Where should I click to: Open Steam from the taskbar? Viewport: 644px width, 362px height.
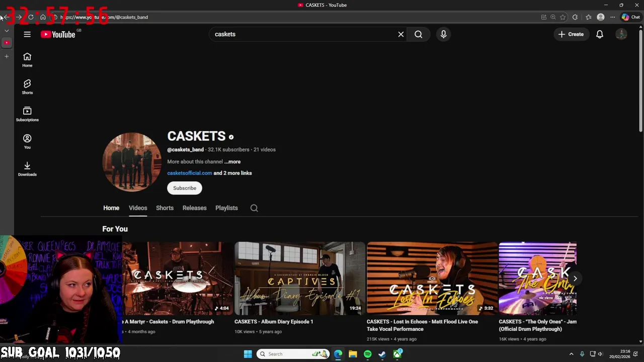pos(382,354)
